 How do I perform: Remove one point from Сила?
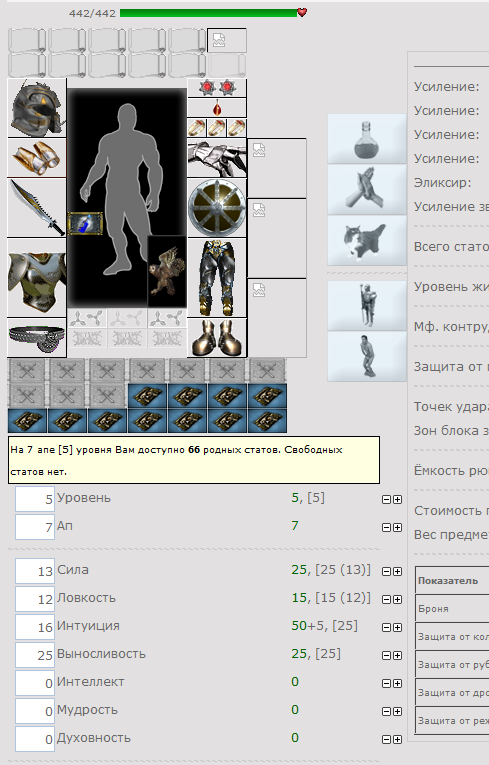pyautogui.click(x=387, y=571)
